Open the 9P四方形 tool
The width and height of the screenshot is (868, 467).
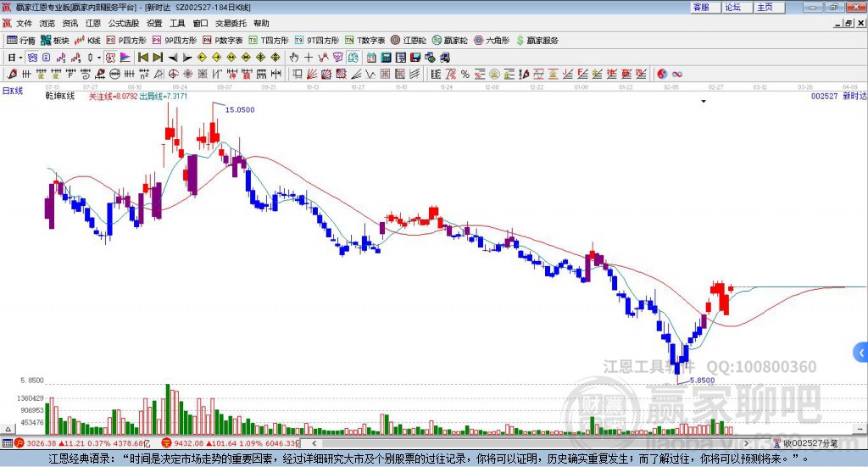(x=175, y=41)
